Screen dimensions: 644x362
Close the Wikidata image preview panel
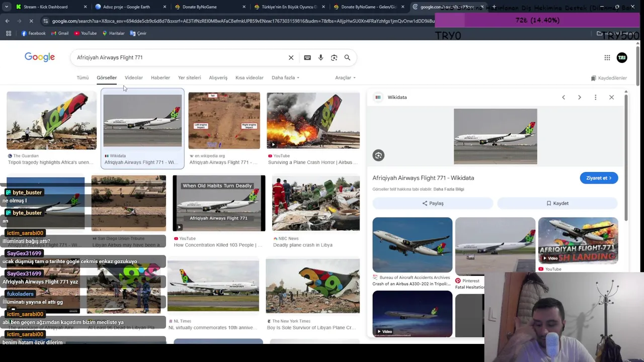pyautogui.click(x=612, y=98)
